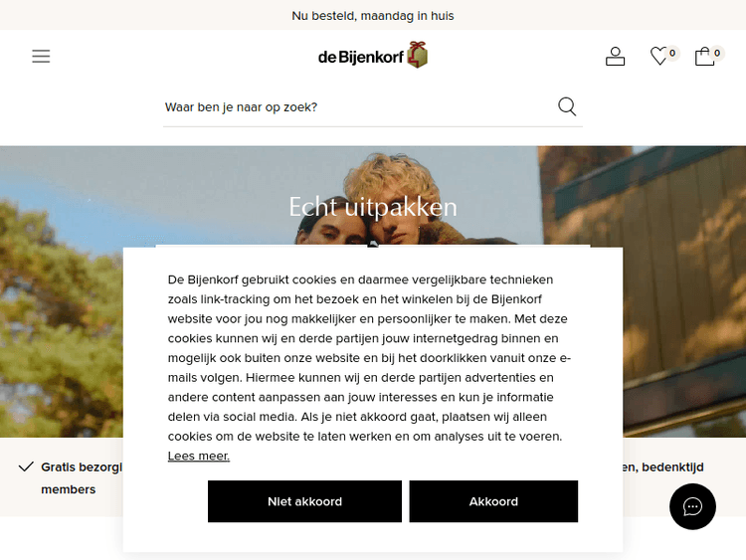Click the gift box logo icon
This screenshot has height=560, width=746.
[x=417, y=55]
